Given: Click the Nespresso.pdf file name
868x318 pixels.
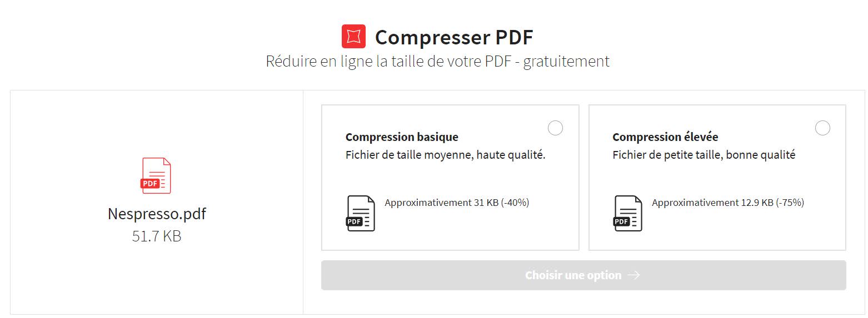Looking at the screenshot, I should coord(157,214).
